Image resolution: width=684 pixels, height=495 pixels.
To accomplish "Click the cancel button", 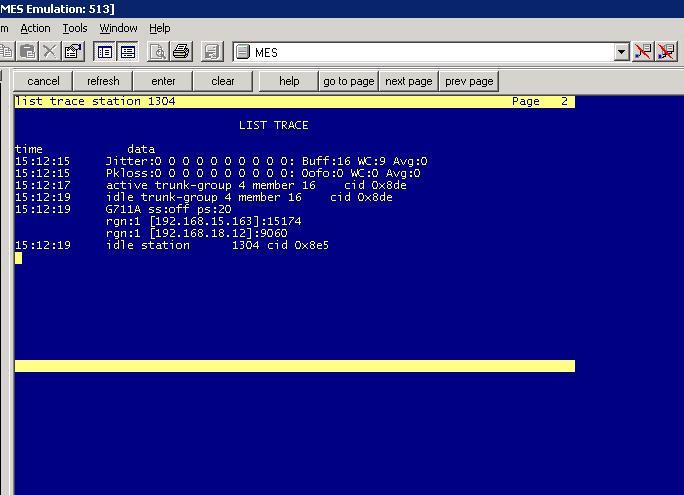I will (43, 81).
